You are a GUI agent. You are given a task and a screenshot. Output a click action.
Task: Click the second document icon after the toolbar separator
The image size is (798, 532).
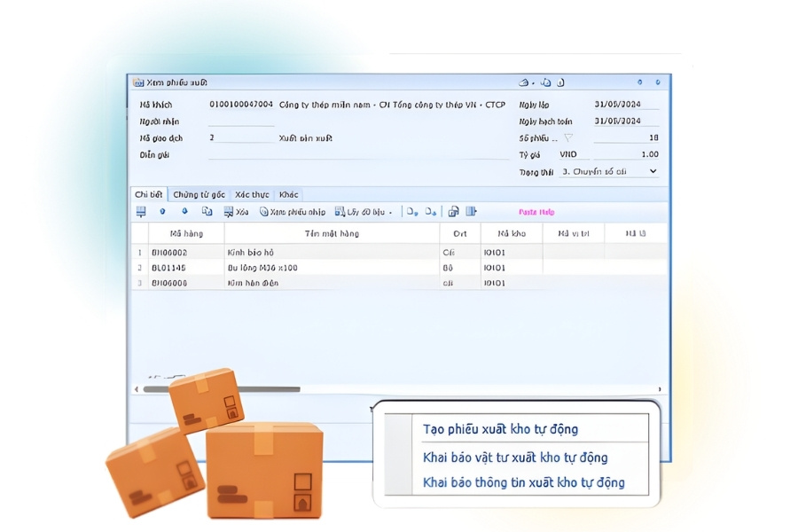[x=431, y=212]
